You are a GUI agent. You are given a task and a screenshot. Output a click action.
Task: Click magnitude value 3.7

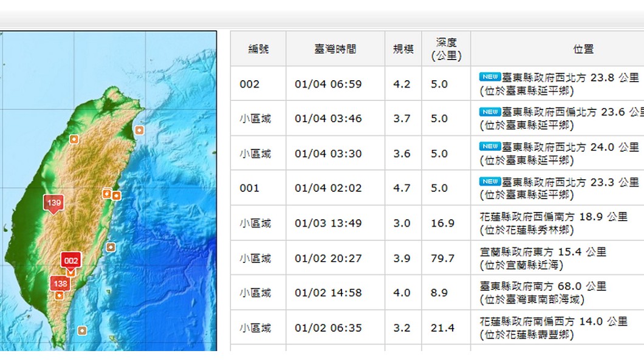pyautogui.click(x=402, y=118)
